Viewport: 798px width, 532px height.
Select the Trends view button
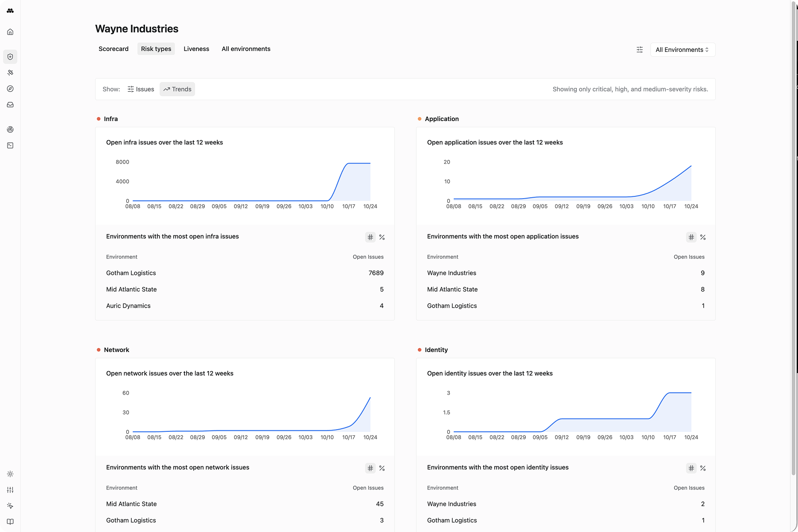click(177, 89)
